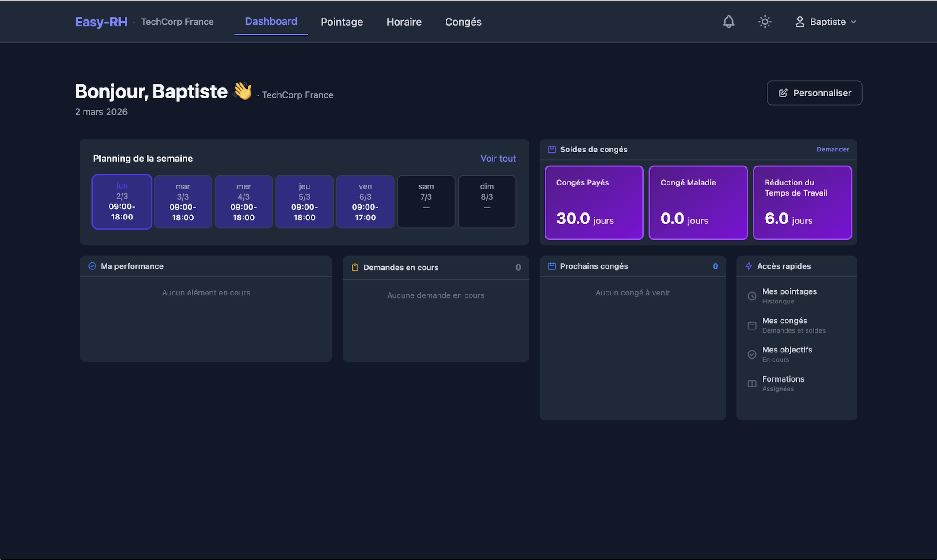Select Monday 2/3 in the weekly planning
This screenshot has width=937, height=560.
coord(122,201)
